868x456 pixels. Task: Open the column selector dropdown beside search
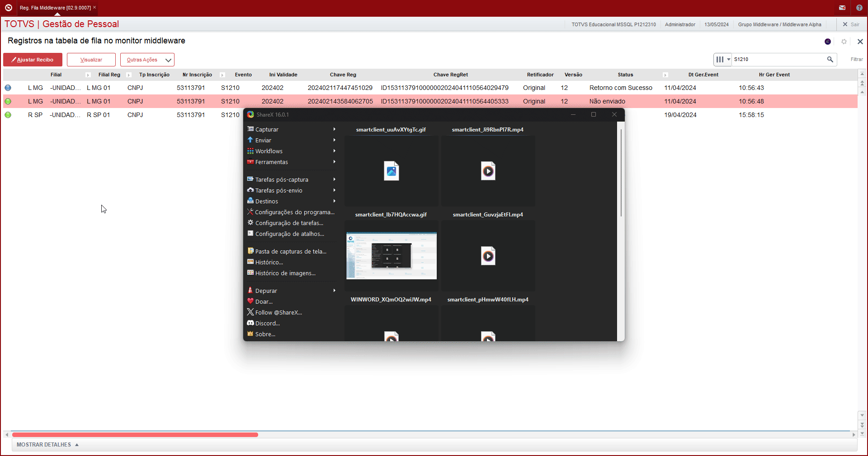pos(722,59)
